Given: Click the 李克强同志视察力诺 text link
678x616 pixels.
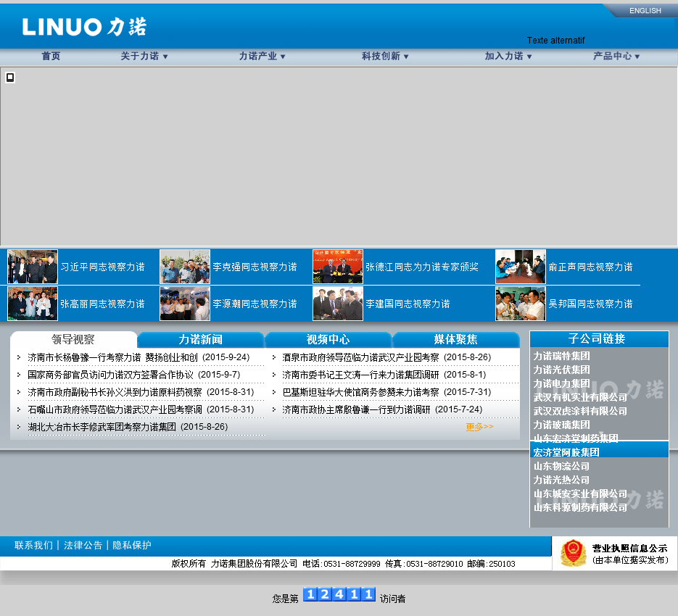Looking at the screenshot, I should click(x=255, y=267).
